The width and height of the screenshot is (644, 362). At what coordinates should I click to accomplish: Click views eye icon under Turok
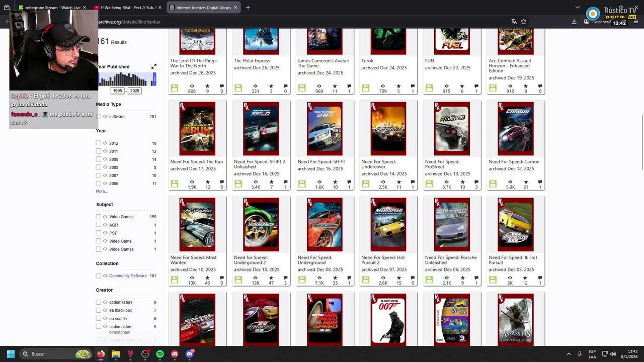[383, 86]
